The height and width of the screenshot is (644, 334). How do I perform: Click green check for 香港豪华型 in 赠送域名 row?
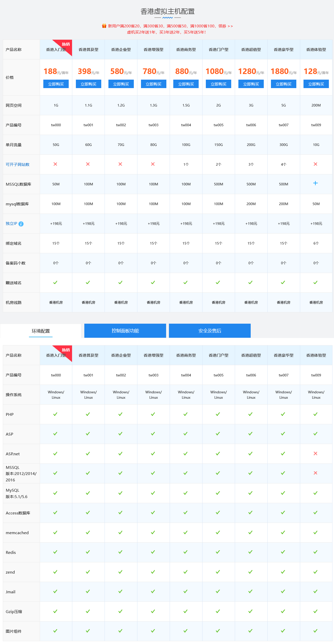(283, 282)
